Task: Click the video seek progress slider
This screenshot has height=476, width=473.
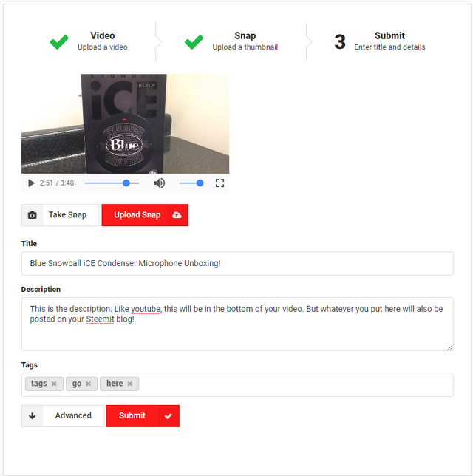Action: pyautogui.click(x=112, y=183)
